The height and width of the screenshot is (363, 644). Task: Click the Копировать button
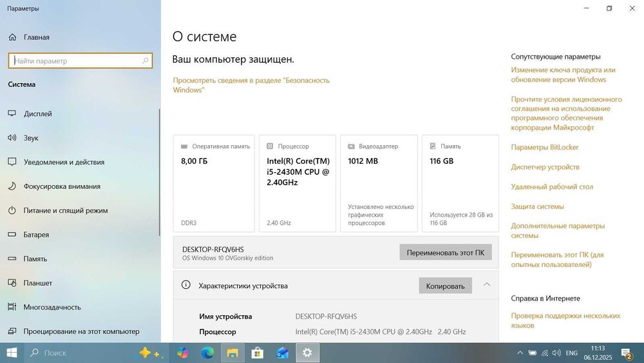(445, 286)
